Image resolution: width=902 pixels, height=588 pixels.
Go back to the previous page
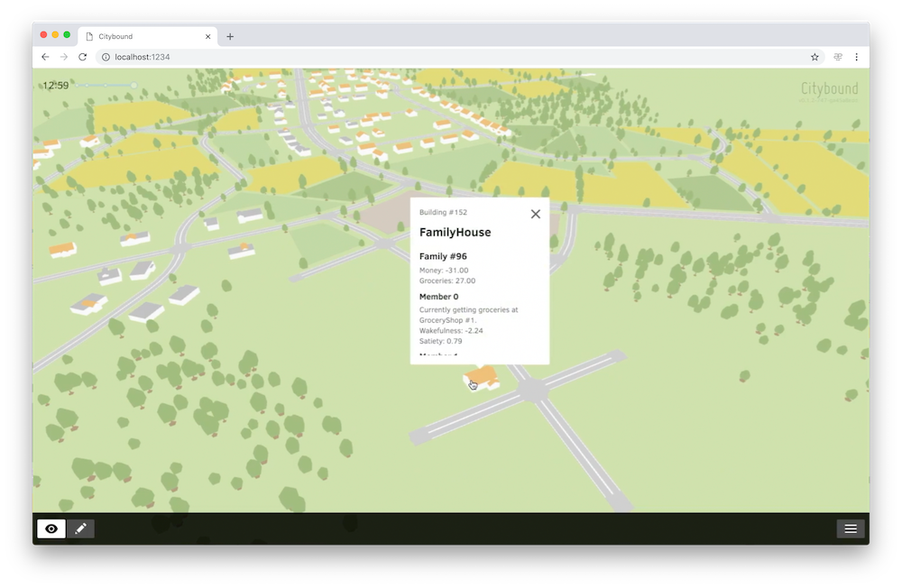(46, 57)
